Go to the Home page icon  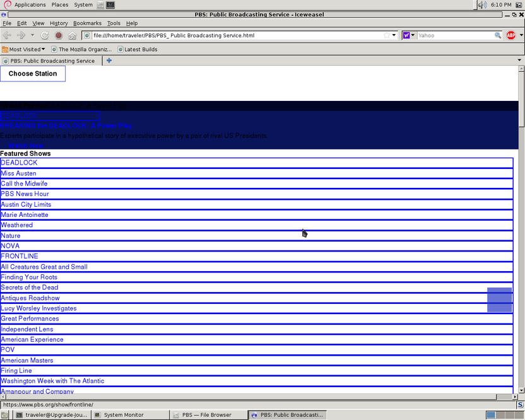(x=73, y=35)
